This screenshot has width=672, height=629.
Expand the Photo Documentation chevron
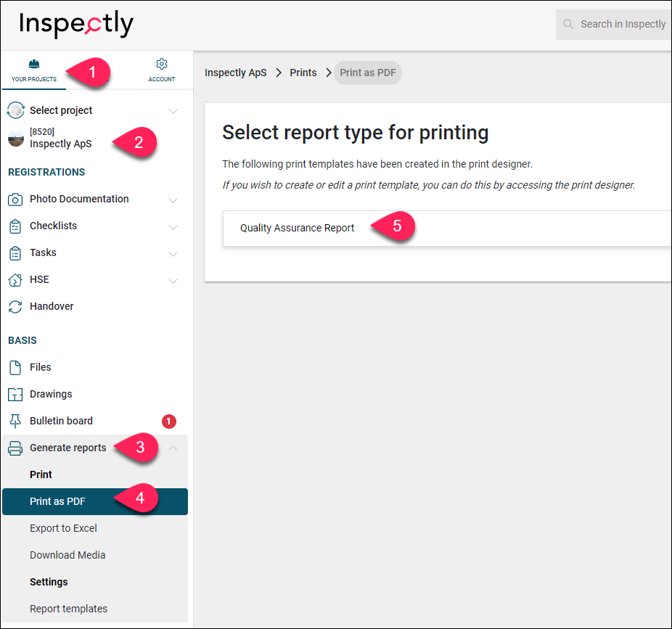[173, 200]
